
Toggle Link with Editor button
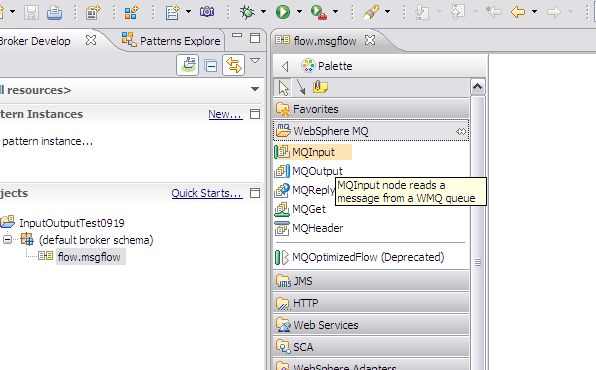[233, 65]
